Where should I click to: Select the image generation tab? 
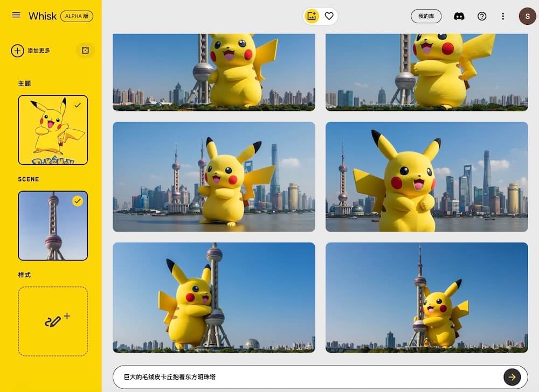pyautogui.click(x=312, y=16)
